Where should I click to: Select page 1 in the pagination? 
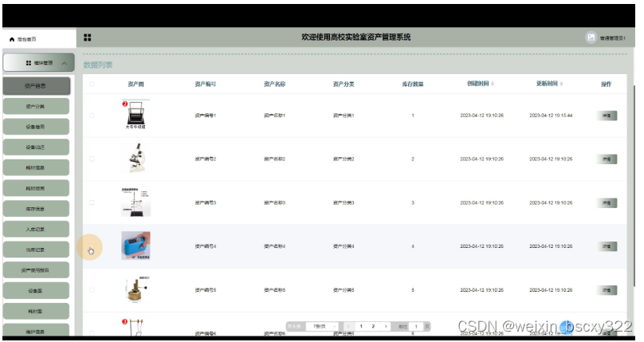[361, 326]
